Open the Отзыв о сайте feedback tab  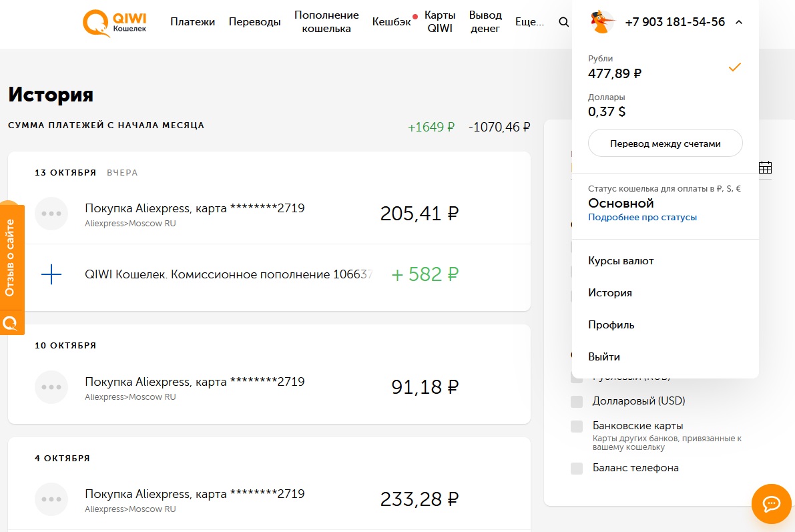click(x=10, y=257)
